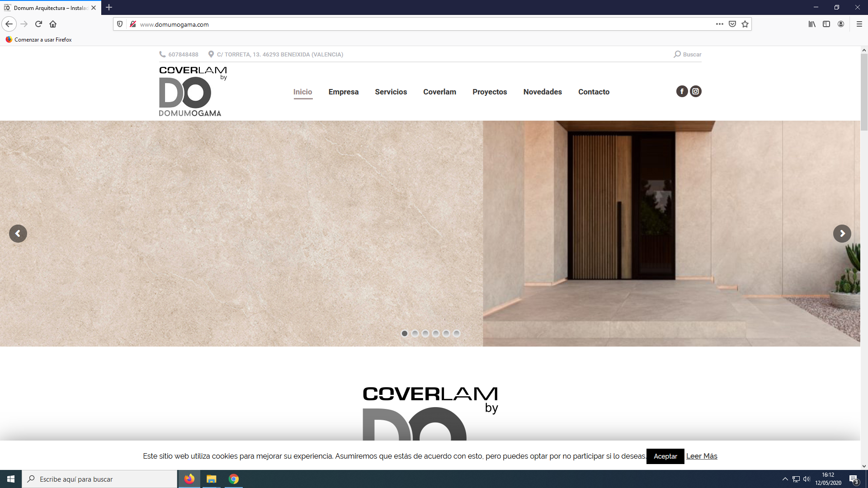The width and height of the screenshot is (868, 488).
Task: Show the next slide with right arrow
Action: (x=842, y=234)
